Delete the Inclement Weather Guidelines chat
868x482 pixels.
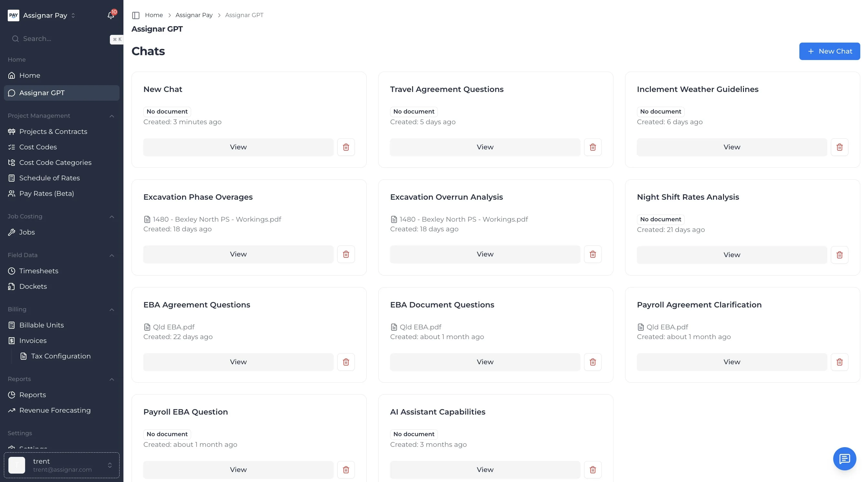pos(839,147)
